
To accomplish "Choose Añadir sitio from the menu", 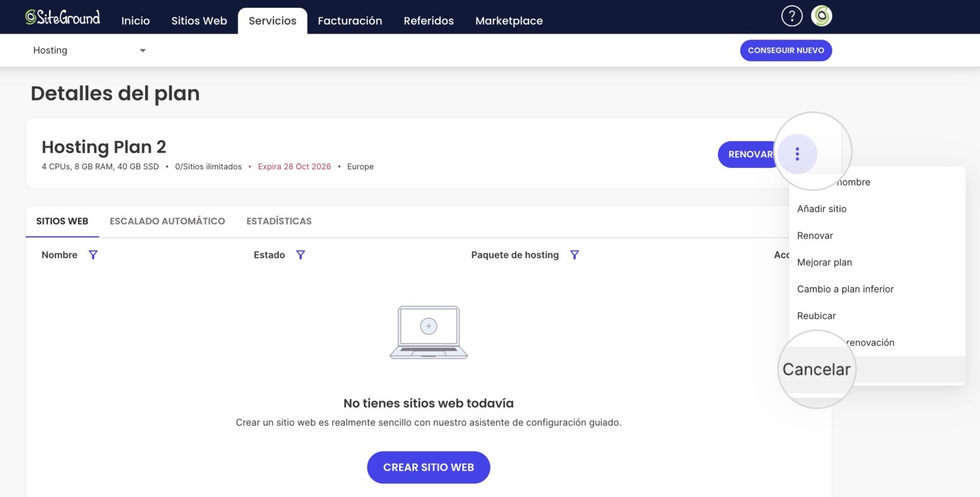I will [877, 209].
